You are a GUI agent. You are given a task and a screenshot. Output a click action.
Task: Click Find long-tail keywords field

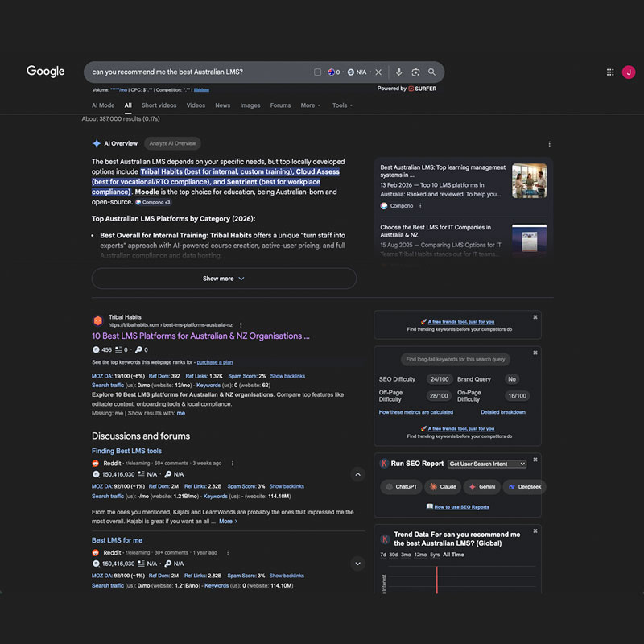pyautogui.click(x=456, y=359)
